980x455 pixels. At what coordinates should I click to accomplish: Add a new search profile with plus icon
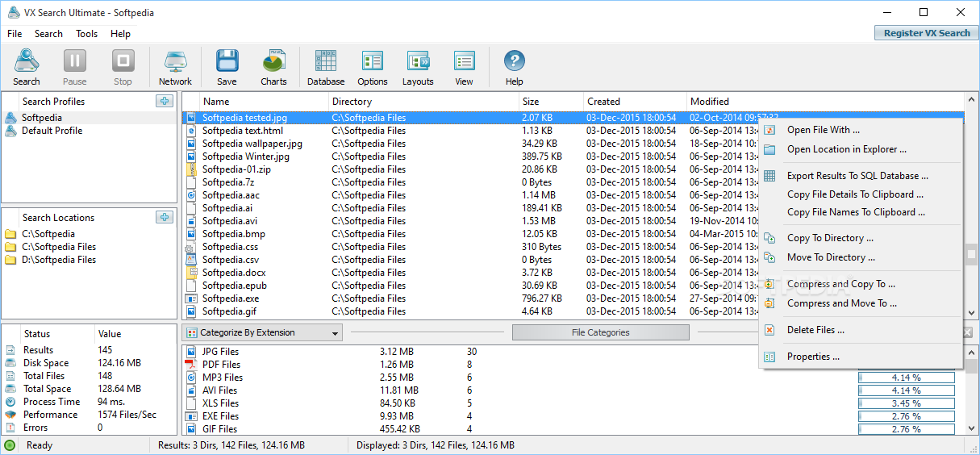[164, 101]
